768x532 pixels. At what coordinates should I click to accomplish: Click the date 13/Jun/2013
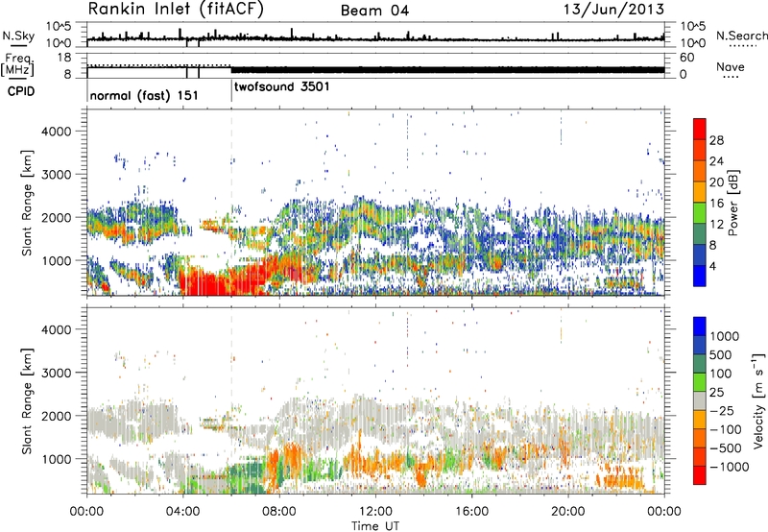[613, 10]
